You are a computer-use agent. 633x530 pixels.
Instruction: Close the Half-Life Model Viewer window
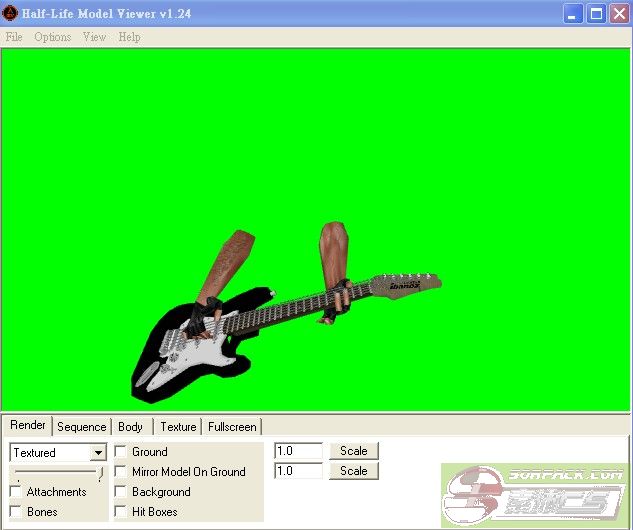(619, 13)
